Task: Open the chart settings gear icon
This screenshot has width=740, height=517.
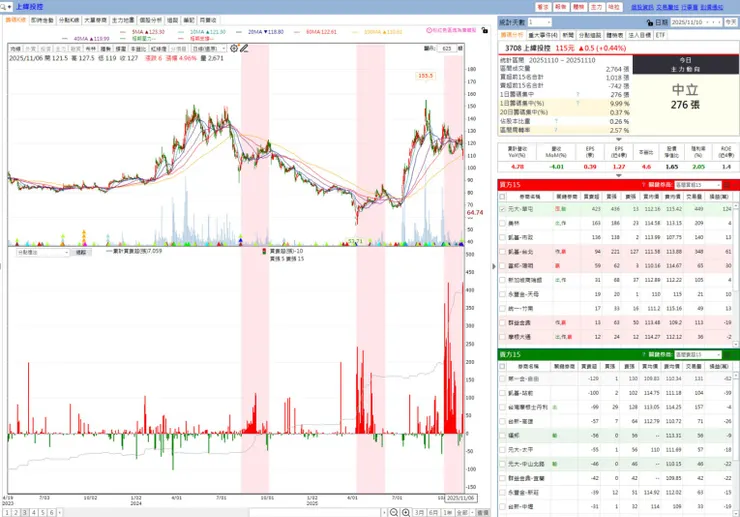Action: point(234,48)
